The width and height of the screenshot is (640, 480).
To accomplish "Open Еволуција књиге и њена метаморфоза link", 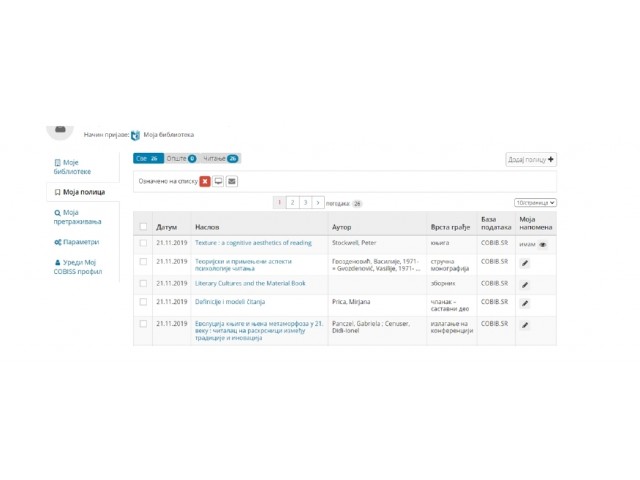I will (x=259, y=331).
